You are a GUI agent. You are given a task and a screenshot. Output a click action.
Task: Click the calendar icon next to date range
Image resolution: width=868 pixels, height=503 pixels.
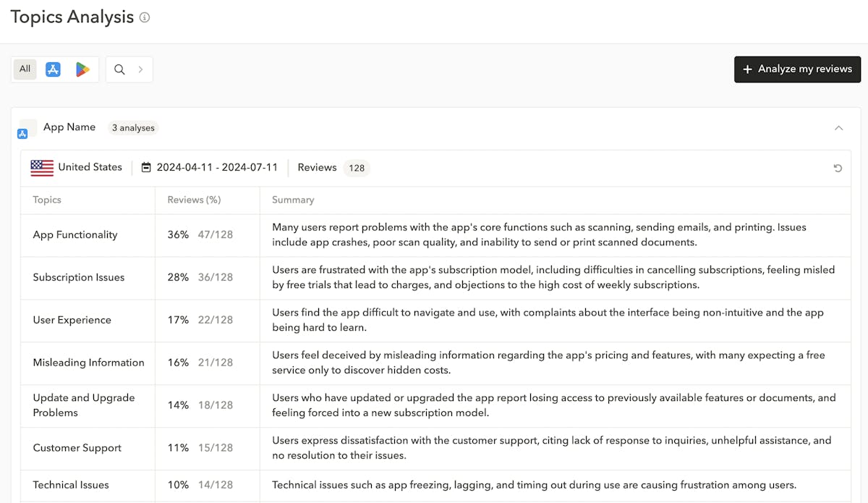click(x=146, y=167)
